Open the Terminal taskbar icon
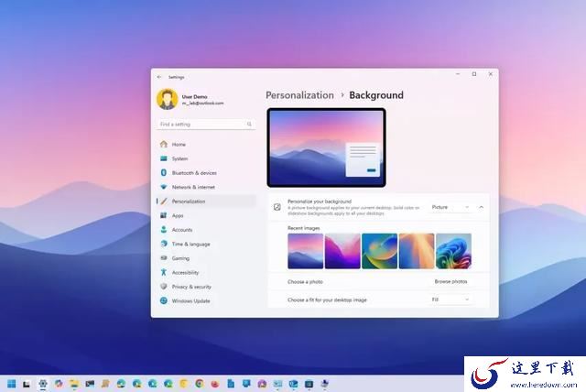The image size is (586, 392). (90, 384)
